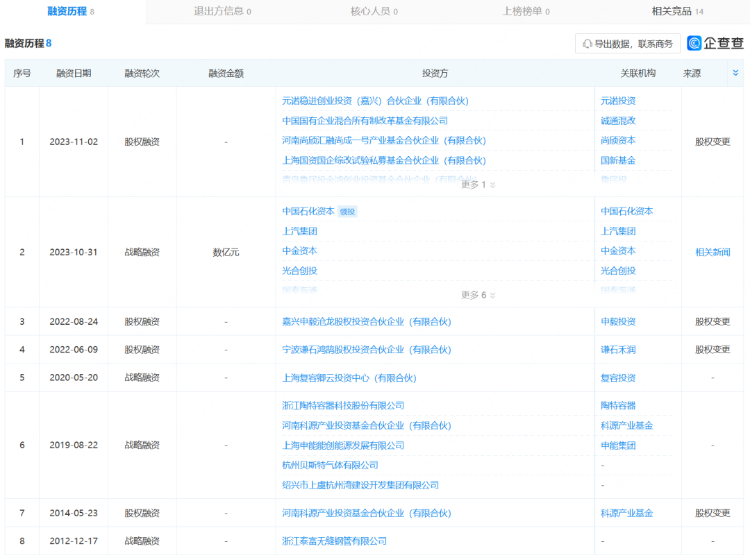Click the double-chevron icon in the table header
750x560 pixels.
(735, 72)
